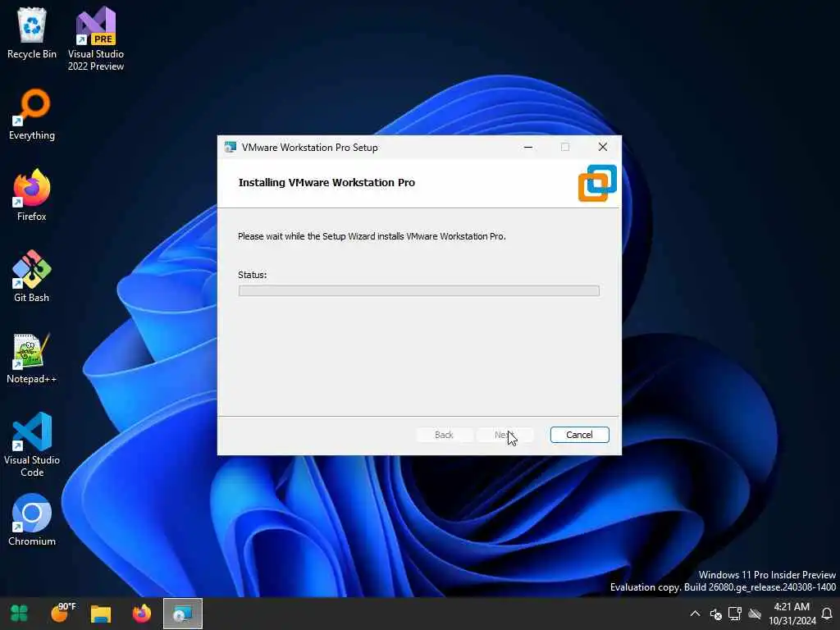Close the VMware Workstation Pro Setup window
This screenshot has width=840, height=630.
tap(603, 148)
